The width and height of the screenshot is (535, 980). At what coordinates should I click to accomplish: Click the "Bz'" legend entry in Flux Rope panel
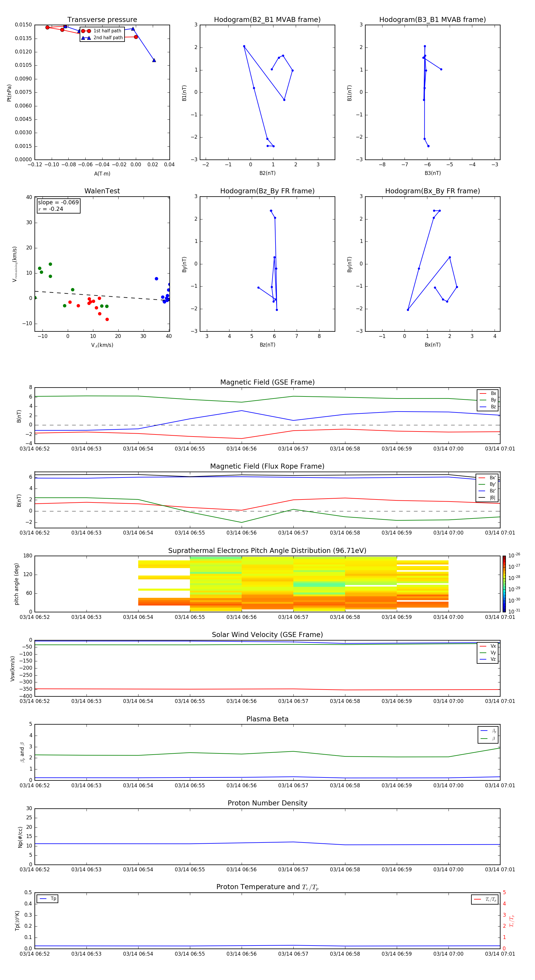pos(487,491)
